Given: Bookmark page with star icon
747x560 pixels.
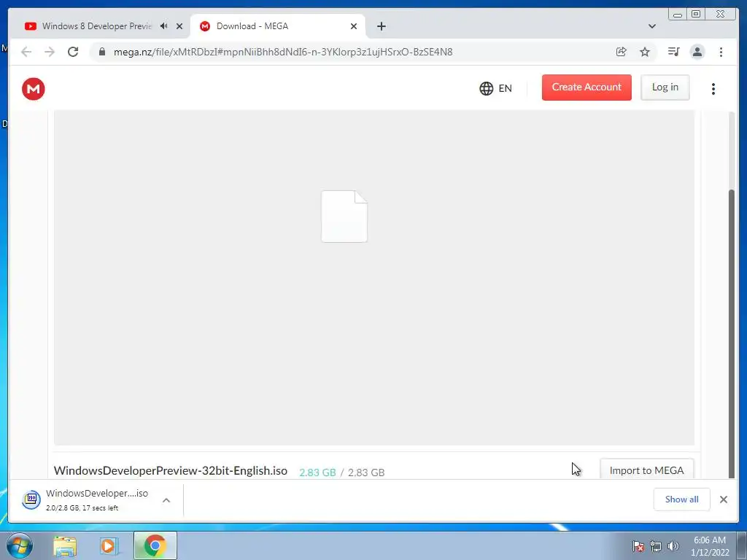Looking at the screenshot, I should click(x=645, y=52).
